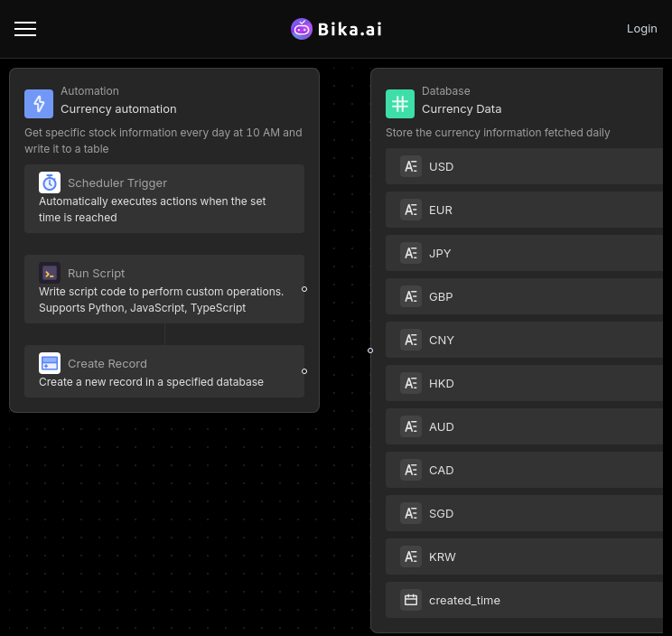Image resolution: width=672 pixels, height=636 pixels.
Task: Select the Run Script step card
Action: click(x=164, y=289)
